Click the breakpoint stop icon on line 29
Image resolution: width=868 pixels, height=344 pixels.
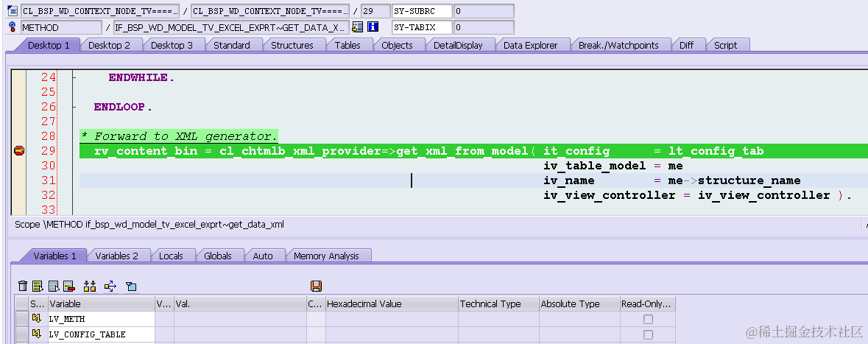19,151
